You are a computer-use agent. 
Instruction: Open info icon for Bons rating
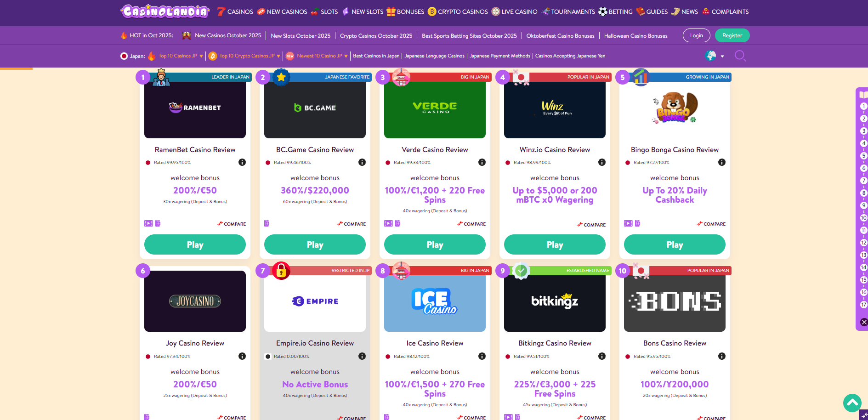[722, 356]
